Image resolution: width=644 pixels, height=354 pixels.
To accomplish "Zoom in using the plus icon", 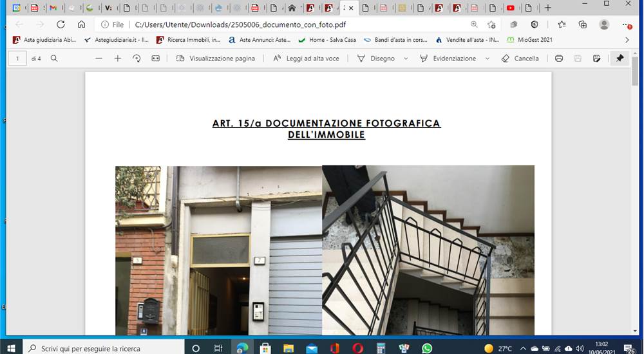I will (x=118, y=59).
